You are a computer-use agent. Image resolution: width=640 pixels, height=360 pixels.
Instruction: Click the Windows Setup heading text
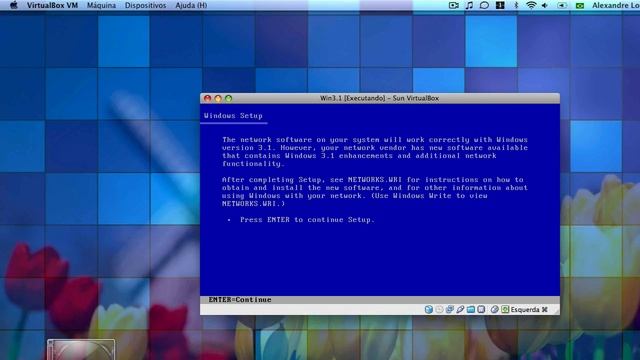[233, 116]
